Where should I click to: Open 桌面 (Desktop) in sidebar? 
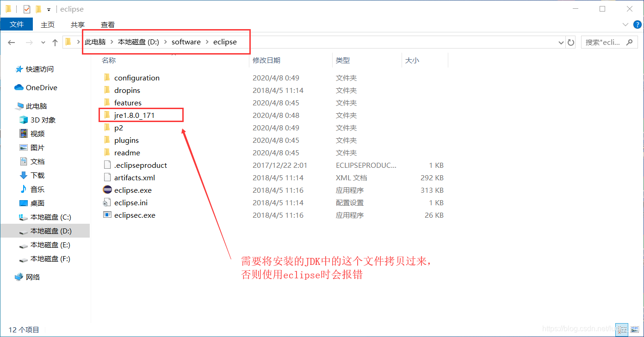[32, 203]
